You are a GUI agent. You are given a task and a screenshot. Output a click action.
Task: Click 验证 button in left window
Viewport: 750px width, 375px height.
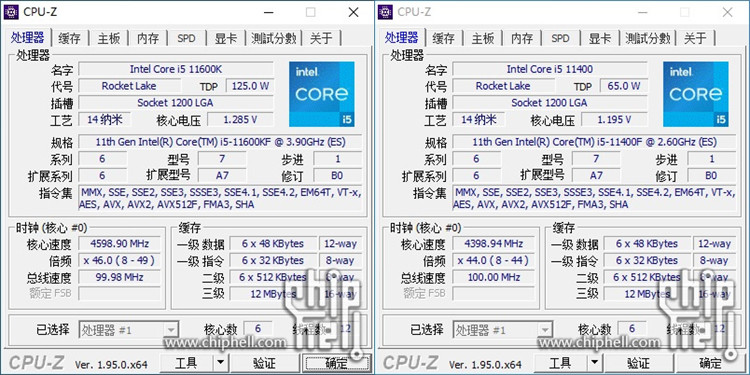[264, 363]
